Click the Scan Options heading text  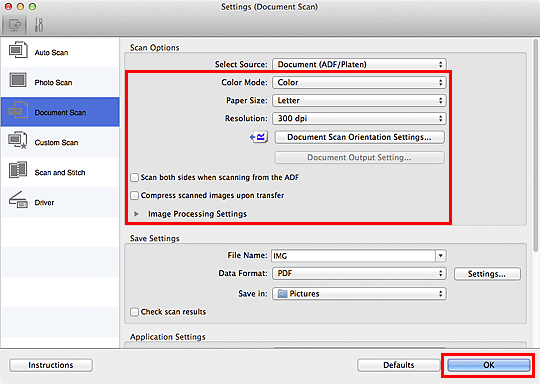[x=155, y=48]
